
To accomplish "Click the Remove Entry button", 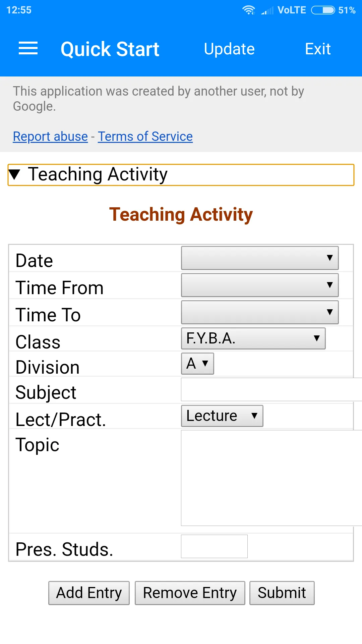I will (190, 593).
